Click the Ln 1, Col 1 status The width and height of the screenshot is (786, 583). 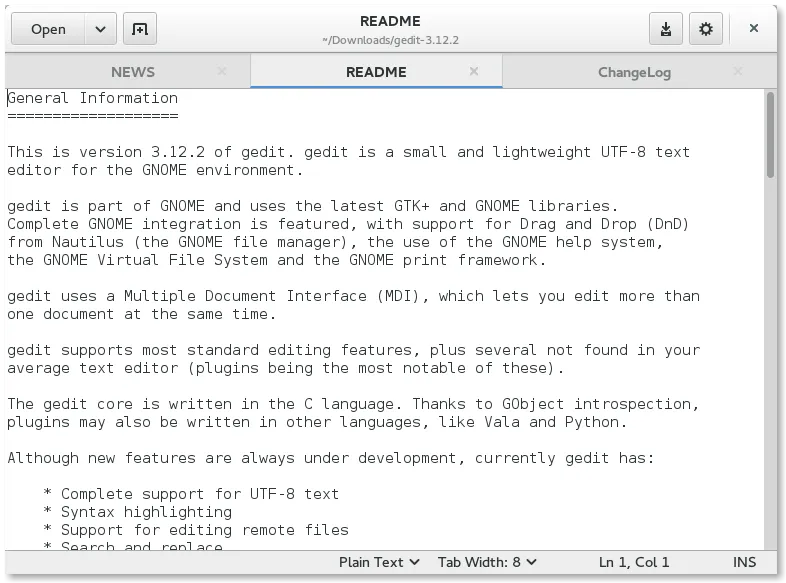pyautogui.click(x=634, y=562)
